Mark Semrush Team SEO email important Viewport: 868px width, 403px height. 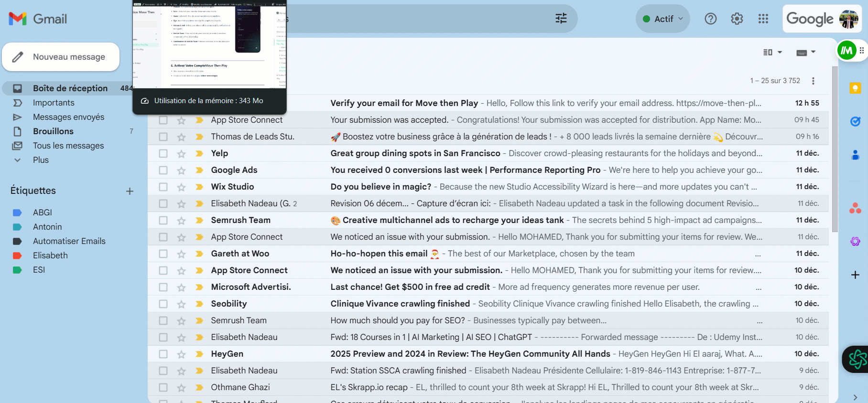coord(199,321)
